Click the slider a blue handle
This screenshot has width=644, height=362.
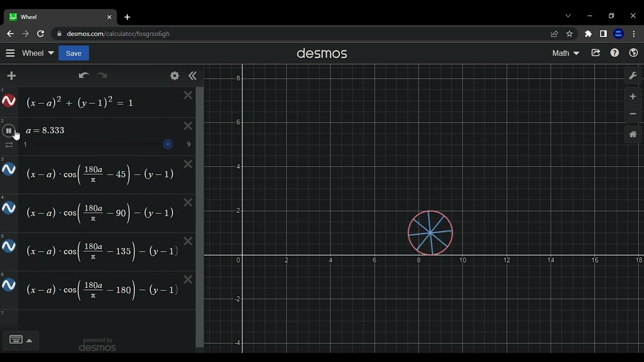tap(168, 144)
